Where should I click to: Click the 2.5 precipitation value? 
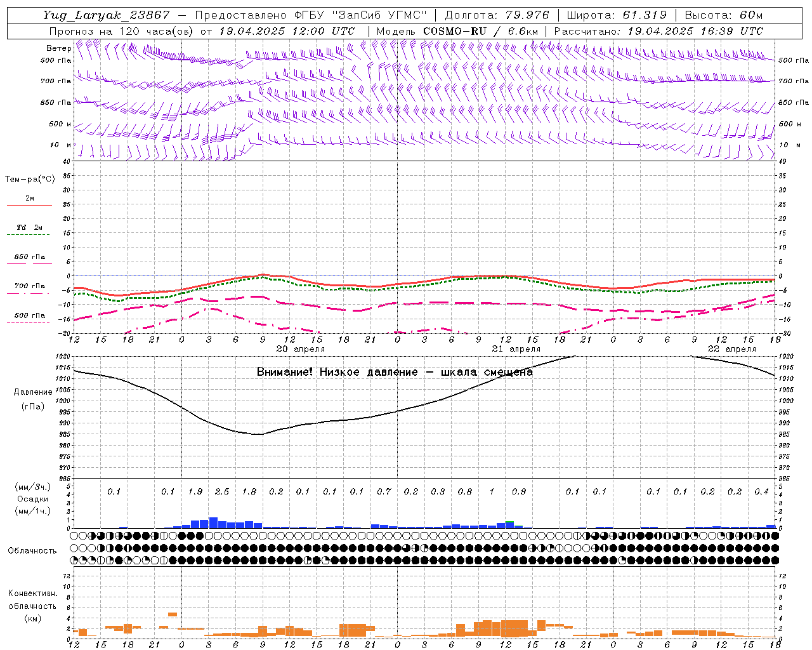pyautogui.click(x=222, y=492)
